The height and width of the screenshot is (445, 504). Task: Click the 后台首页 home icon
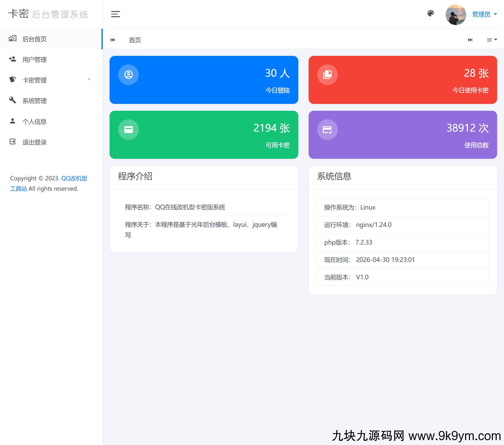point(13,38)
